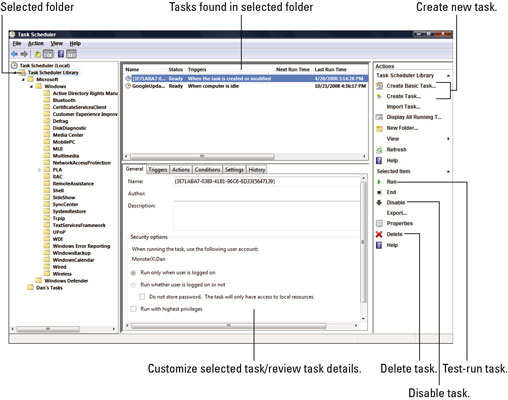
Task: Select the NetworkAccessProtection folder
Action: (x=82, y=163)
